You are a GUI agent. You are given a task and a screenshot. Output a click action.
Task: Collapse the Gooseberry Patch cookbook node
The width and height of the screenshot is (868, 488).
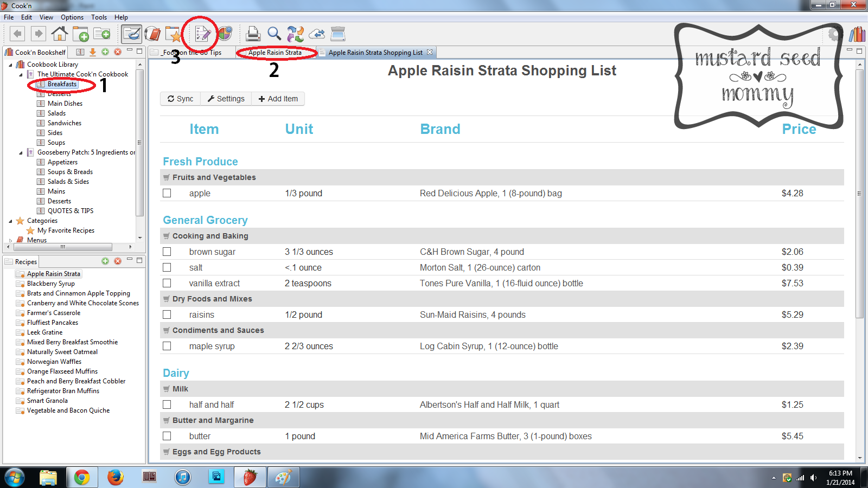[x=21, y=153]
